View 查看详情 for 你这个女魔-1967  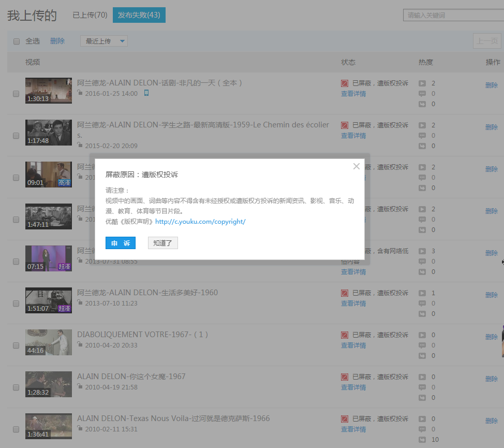[353, 387]
